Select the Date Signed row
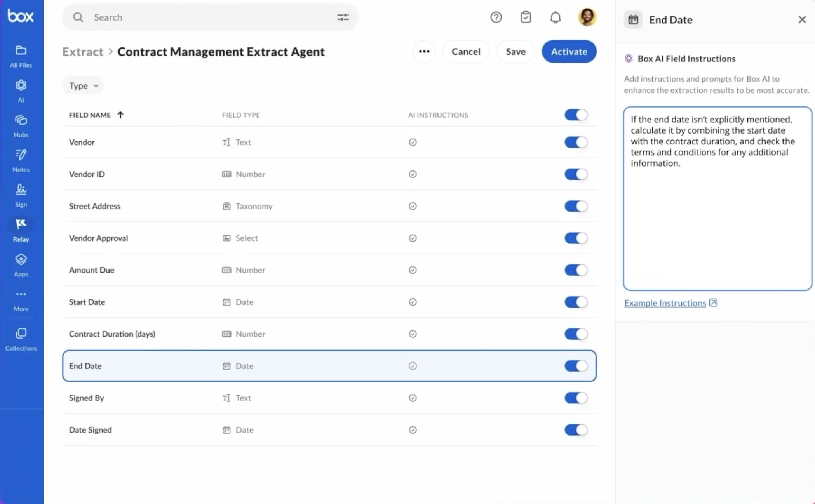Viewport: 815px width, 504px height. coord(329,430)
